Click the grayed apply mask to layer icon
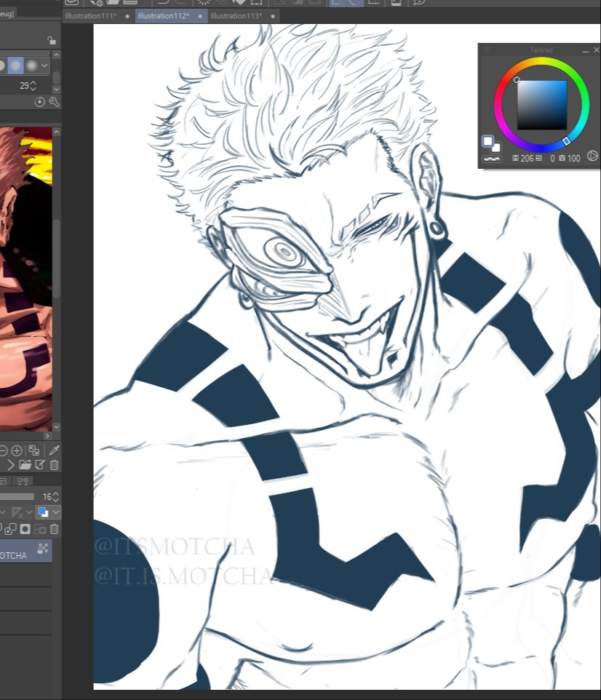Screen dimensions: 601x700 [x=40, y=529]
